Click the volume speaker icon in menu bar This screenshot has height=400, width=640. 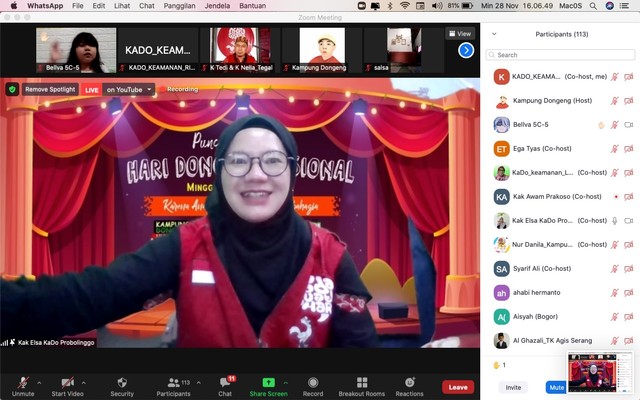pos(437,6)
